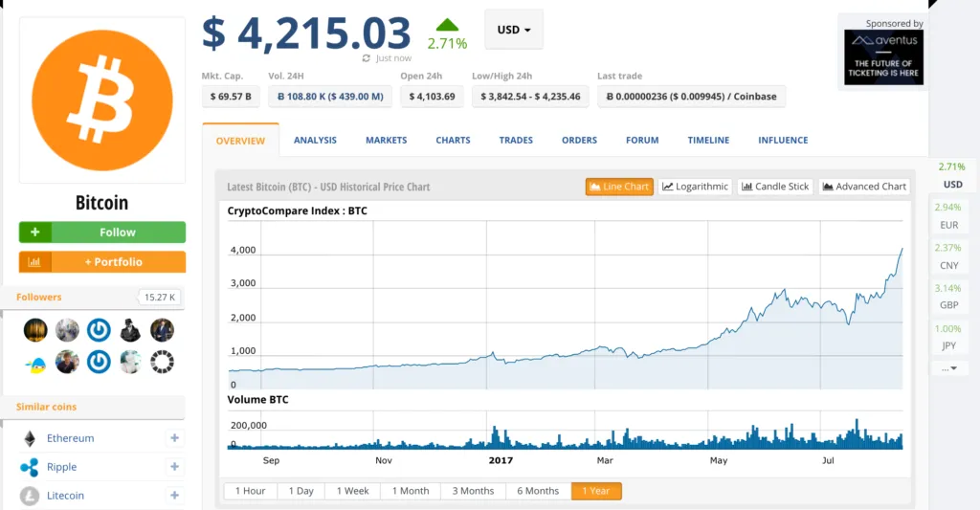Open the Similar coins heading
980x510 pixels.
[46, 407]
